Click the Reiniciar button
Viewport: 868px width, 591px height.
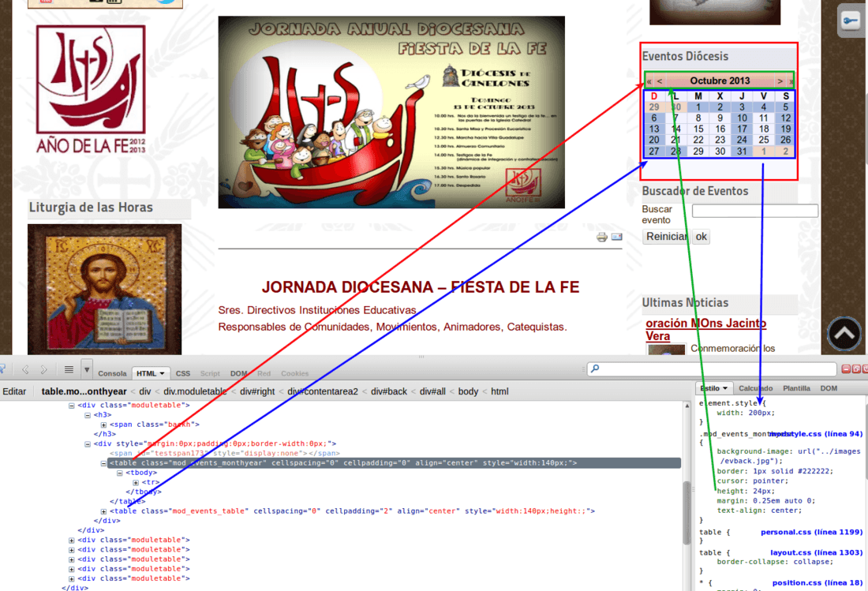pos(667,237)
